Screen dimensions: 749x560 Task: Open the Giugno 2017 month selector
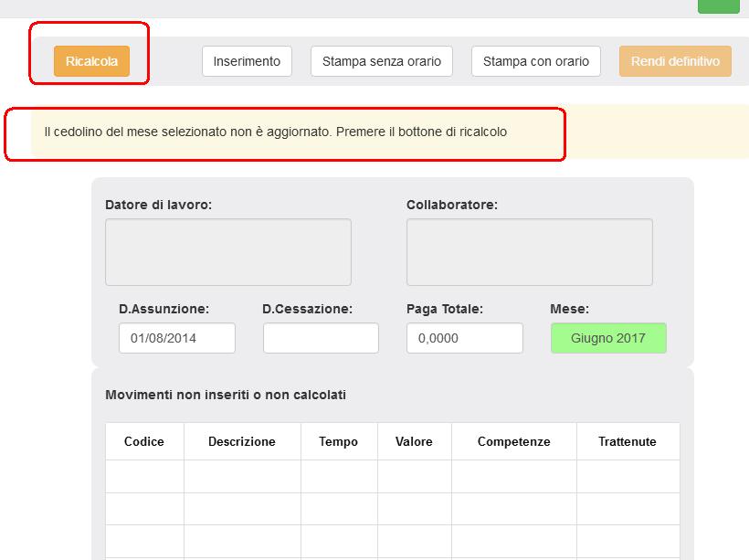tap(608, 337)
